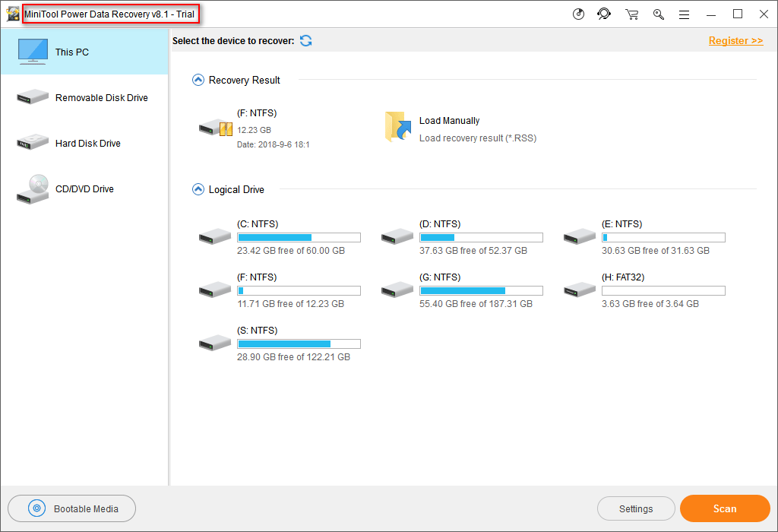
Task: Click the Bootable Media button
Action: (72, 509)
